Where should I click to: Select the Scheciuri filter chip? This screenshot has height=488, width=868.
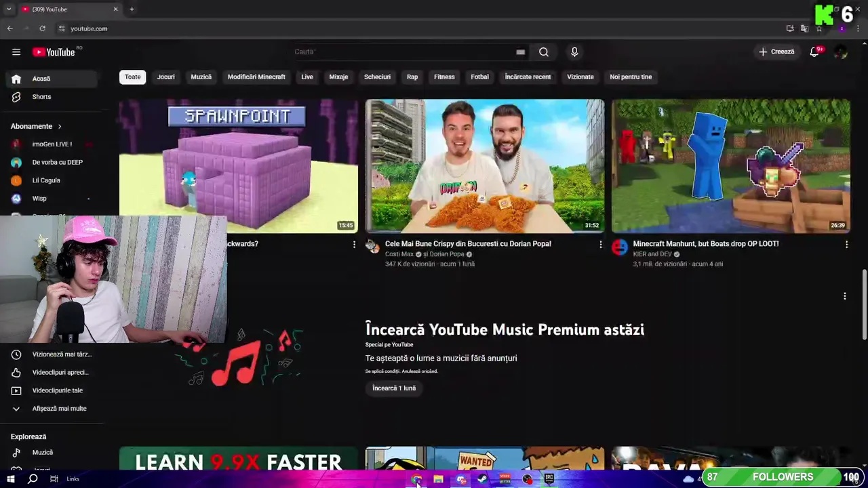pos(377,77)
